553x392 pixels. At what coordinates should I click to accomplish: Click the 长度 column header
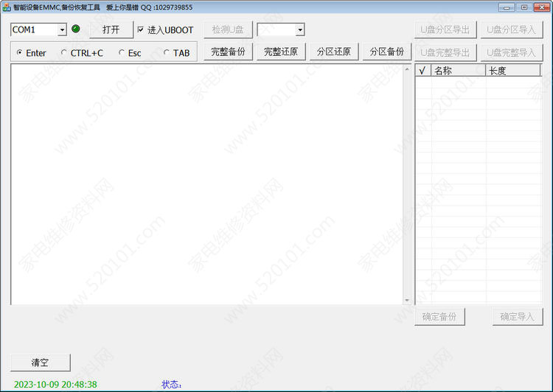tap(512, 71)
